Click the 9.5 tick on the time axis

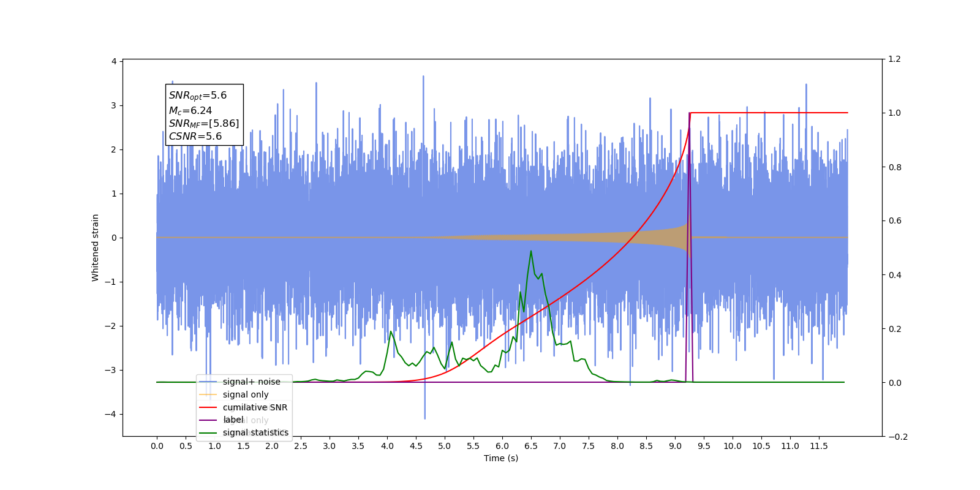click(x=704, y=446)
